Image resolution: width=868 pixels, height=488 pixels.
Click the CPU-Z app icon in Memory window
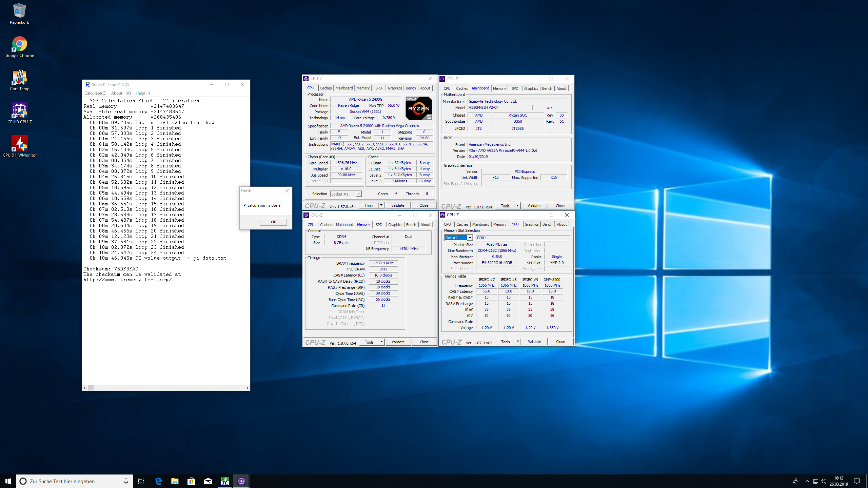(x=306, y=215)
